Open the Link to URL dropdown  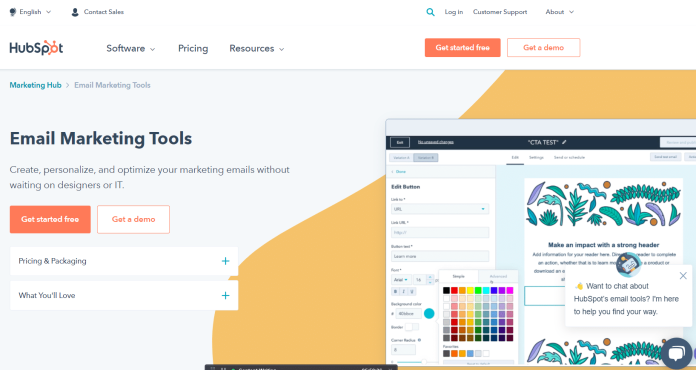440,209
